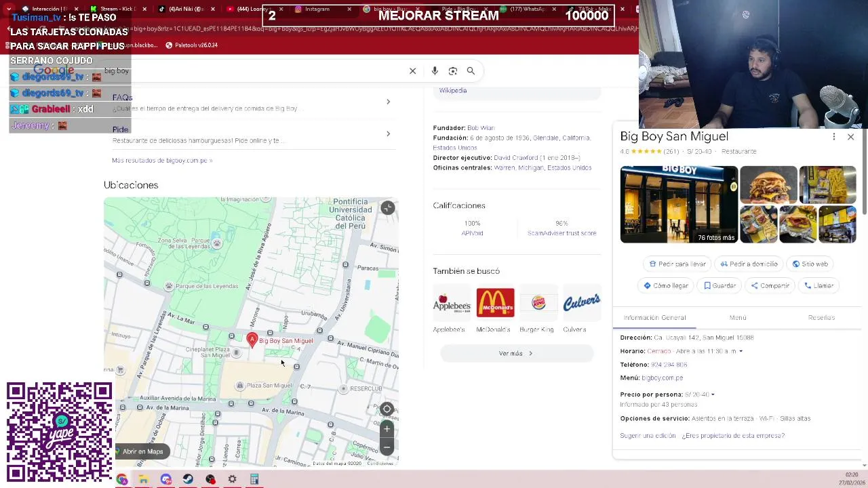Open Calculator from the taskbar
This screenshot has height=488, width=868.
click(x=254, y=479)
